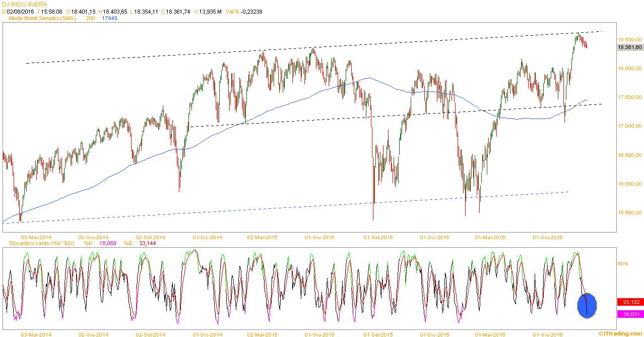This screenshot has width=644, height=337.
Task: Click the 18.000,00 price axis label
Action: point(630,69)
